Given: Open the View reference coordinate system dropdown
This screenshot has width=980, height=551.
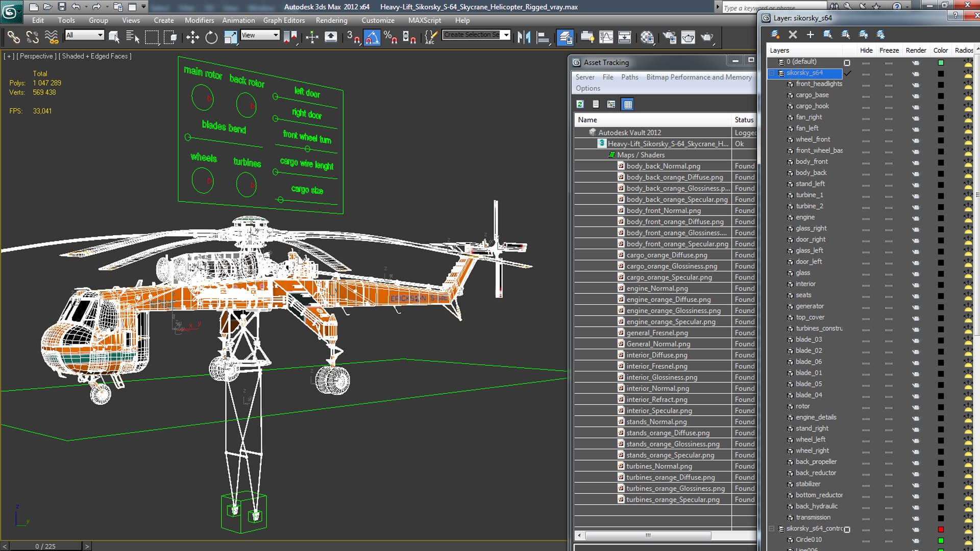Looking at the screenshot, I should pyautogui.click(x=260, y=35).
